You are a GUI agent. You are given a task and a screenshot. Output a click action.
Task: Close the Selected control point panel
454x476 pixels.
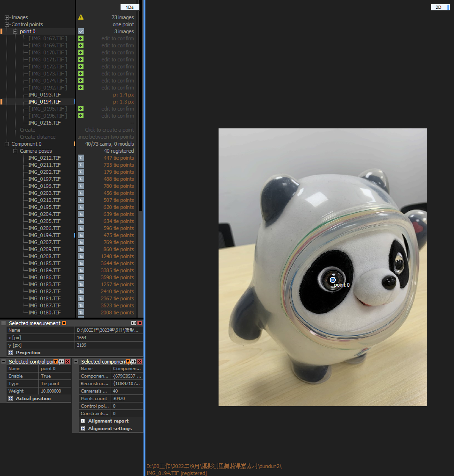(68, 362)
